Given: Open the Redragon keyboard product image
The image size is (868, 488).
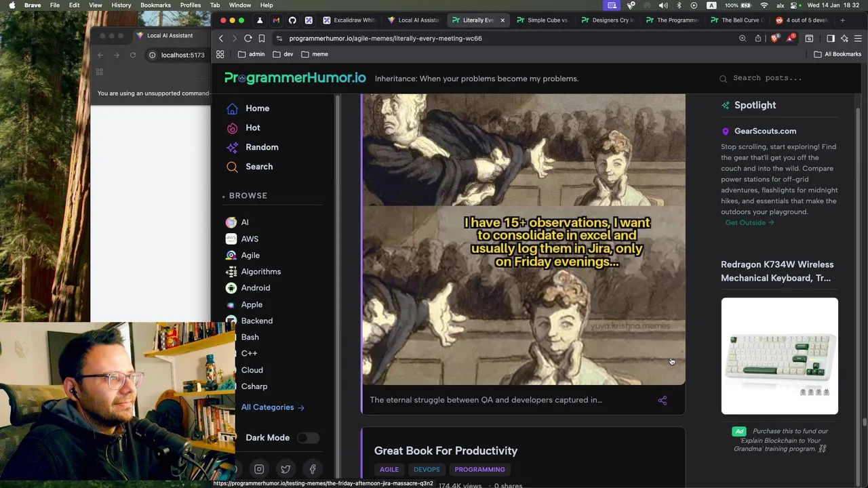Looking at the screenshot, I should pos(779,356).
